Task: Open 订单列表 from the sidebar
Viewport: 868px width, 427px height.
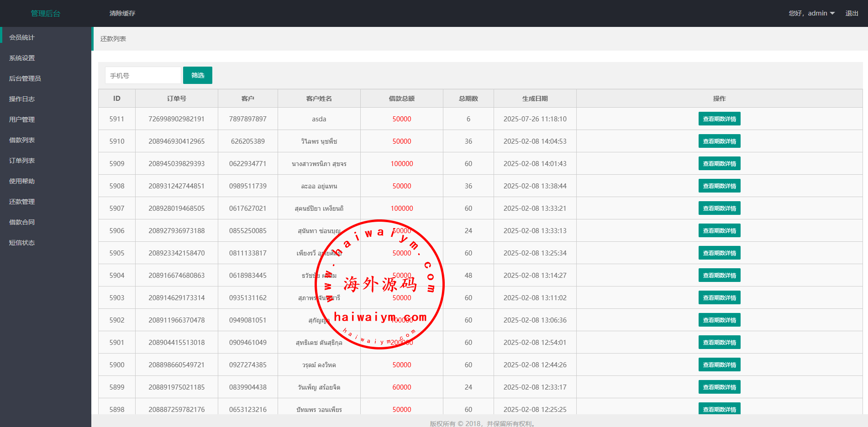Action: click(x=22, y=161)
